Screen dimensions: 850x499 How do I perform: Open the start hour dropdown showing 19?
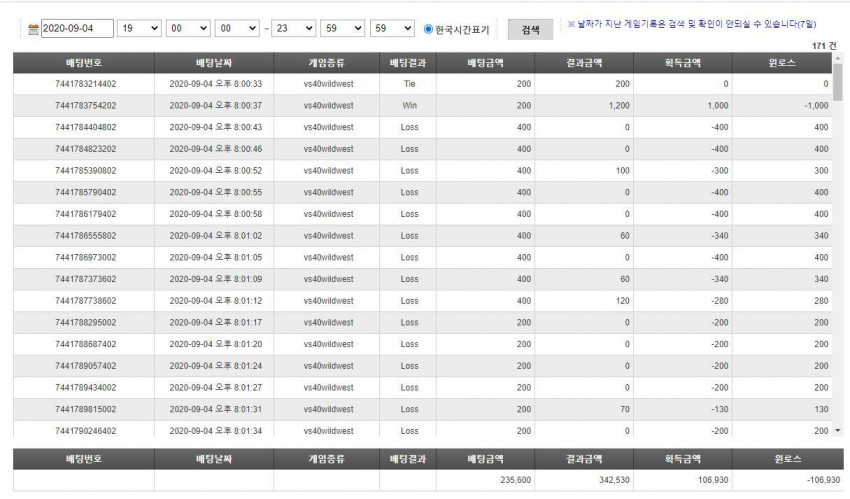point(139,28)
